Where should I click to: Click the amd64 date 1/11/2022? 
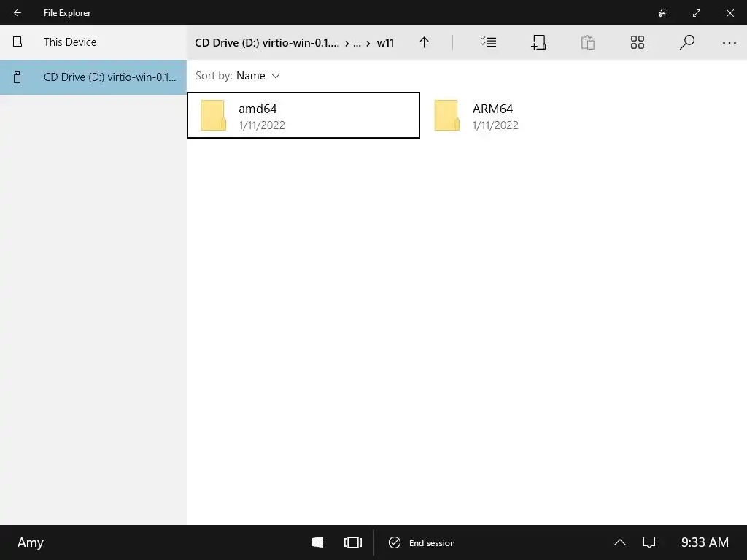pos(262,125)
